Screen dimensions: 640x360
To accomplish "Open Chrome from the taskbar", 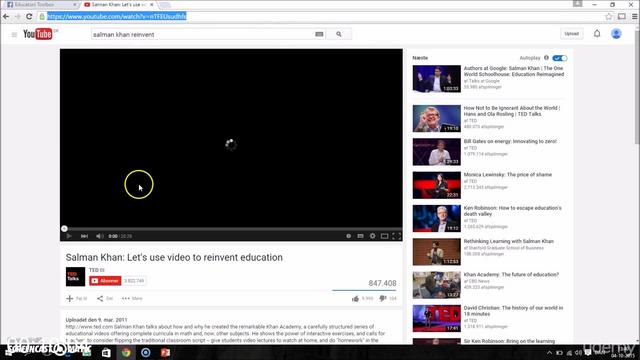I will click(x=126, y=352).
